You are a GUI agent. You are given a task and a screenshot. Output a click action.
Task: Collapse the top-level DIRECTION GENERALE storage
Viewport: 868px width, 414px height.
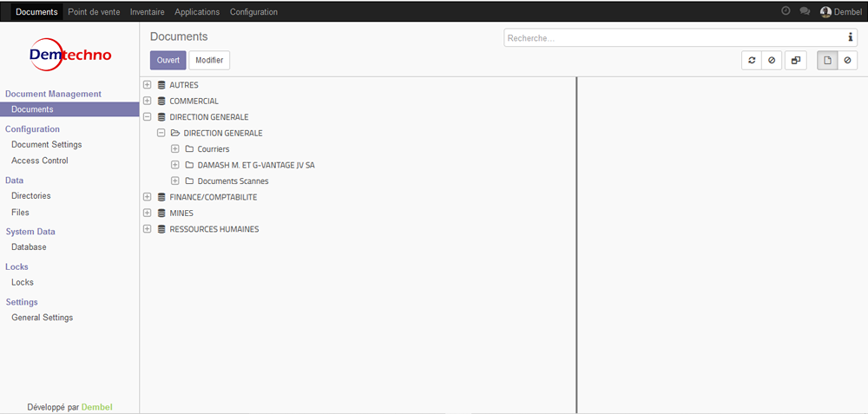click(x=148, y=116)
